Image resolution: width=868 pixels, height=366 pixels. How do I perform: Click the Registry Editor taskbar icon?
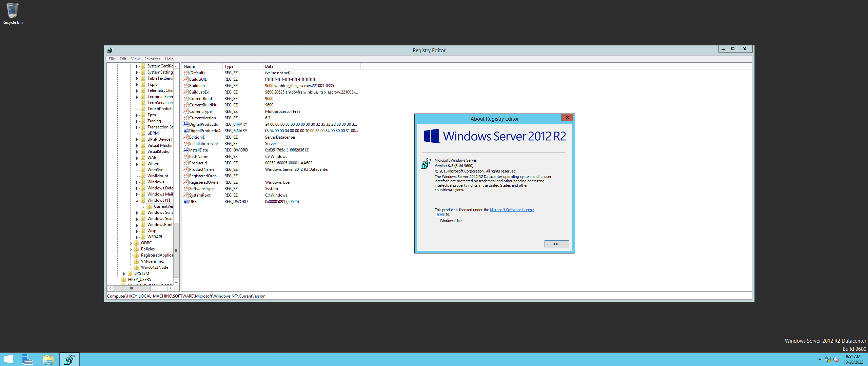(x=70, y=359)
